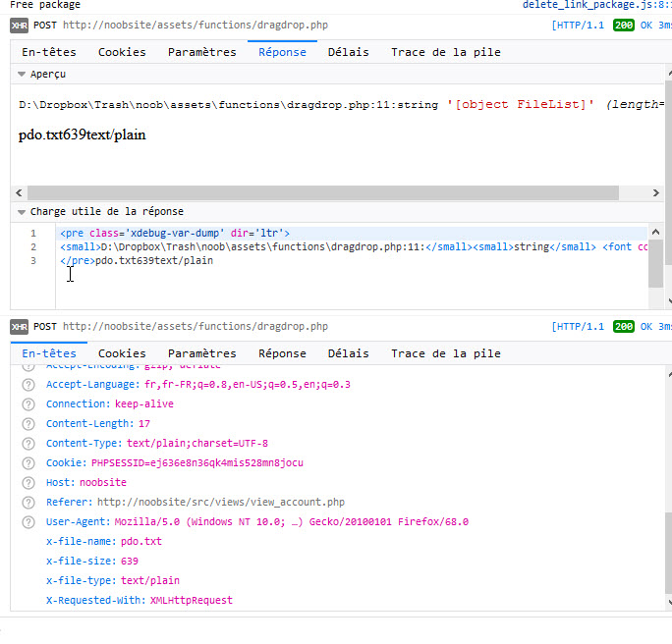Click the response payload vertical scrollbar thumb

coord(655,264)
